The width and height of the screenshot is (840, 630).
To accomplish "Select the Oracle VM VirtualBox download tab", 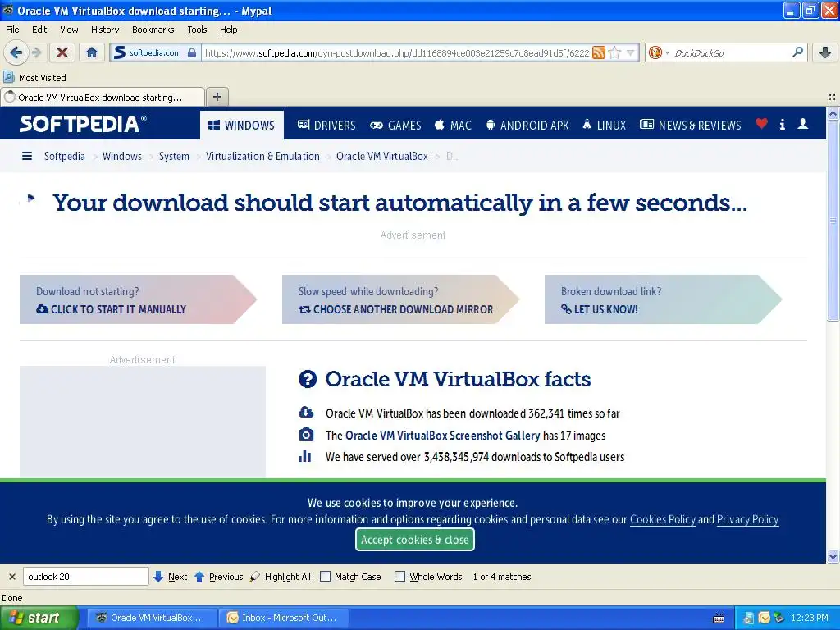I will tap(103, 98).
